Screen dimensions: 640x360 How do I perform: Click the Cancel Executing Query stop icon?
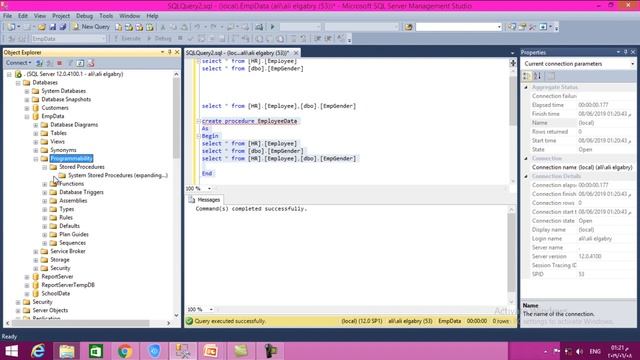pos(180,38)
